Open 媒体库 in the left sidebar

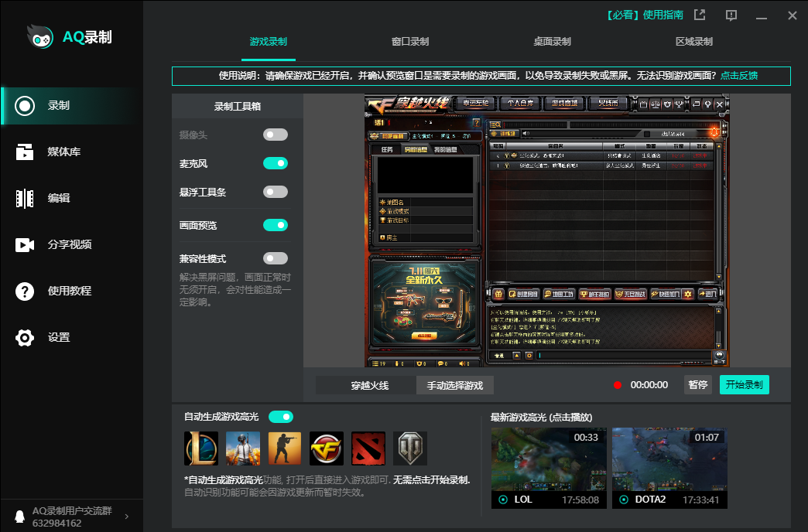click(x=72, y=152)
